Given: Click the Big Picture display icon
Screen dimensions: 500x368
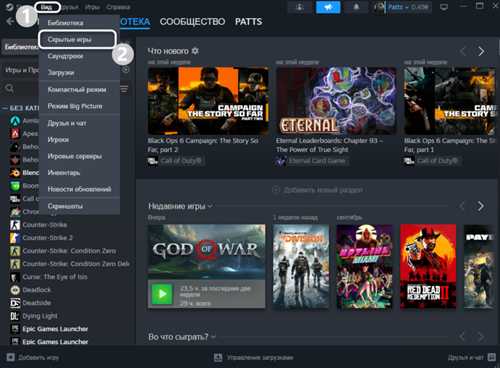Looking at the screenshot, I should (444, 7).
